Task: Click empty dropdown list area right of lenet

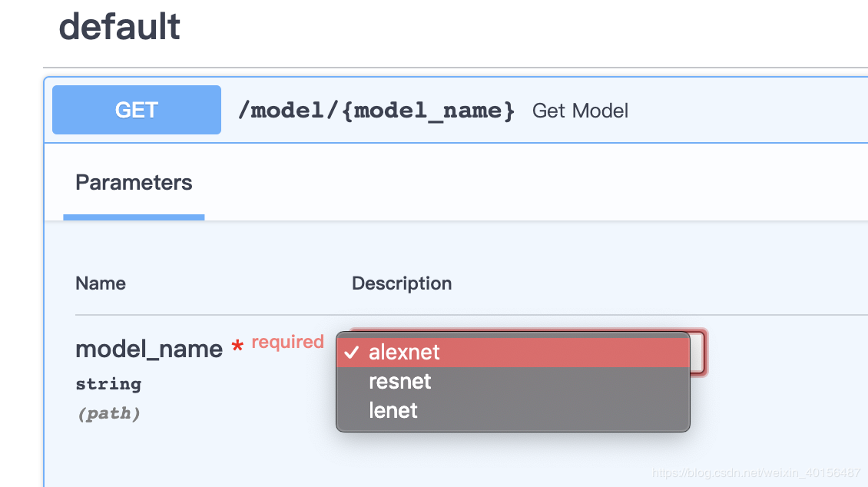Action: click(553, 411)
